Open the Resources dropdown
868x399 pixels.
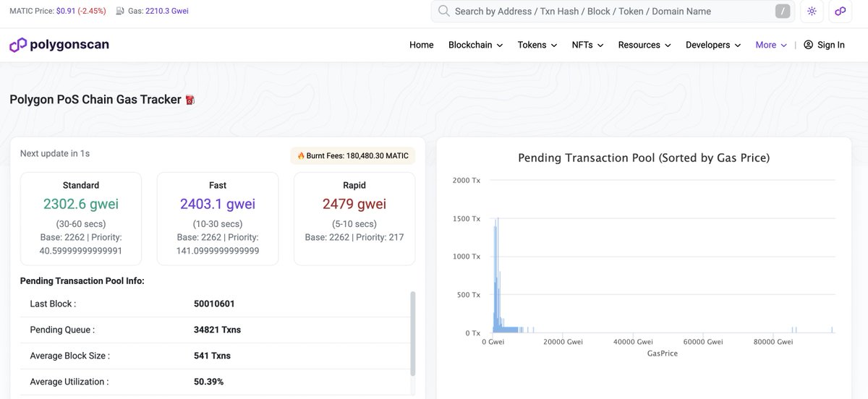tap(644, 45)
